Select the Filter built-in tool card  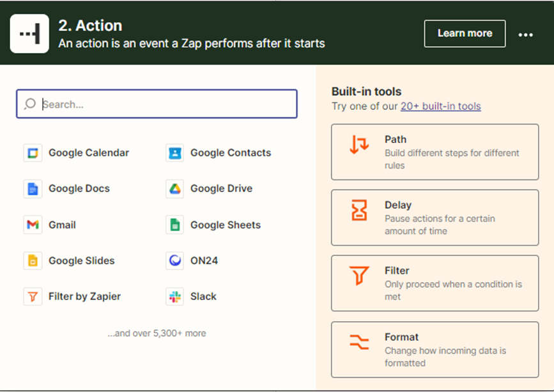point(435,283)
